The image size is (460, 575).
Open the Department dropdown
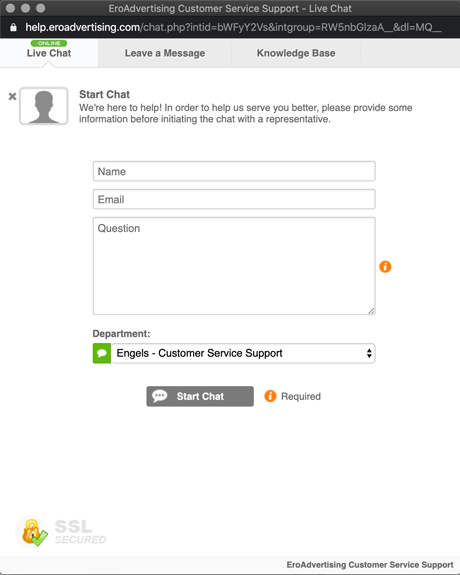click(x=243, y=353)
